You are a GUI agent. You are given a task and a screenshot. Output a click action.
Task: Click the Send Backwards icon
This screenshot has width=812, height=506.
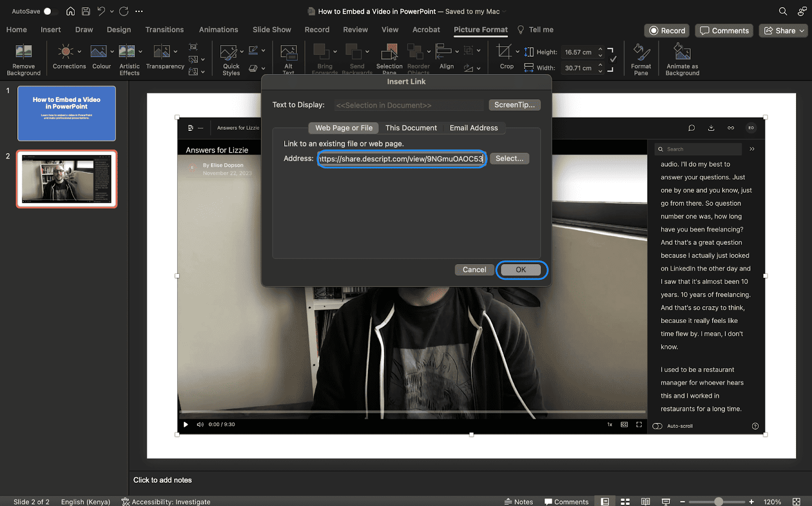click(354, 52)
